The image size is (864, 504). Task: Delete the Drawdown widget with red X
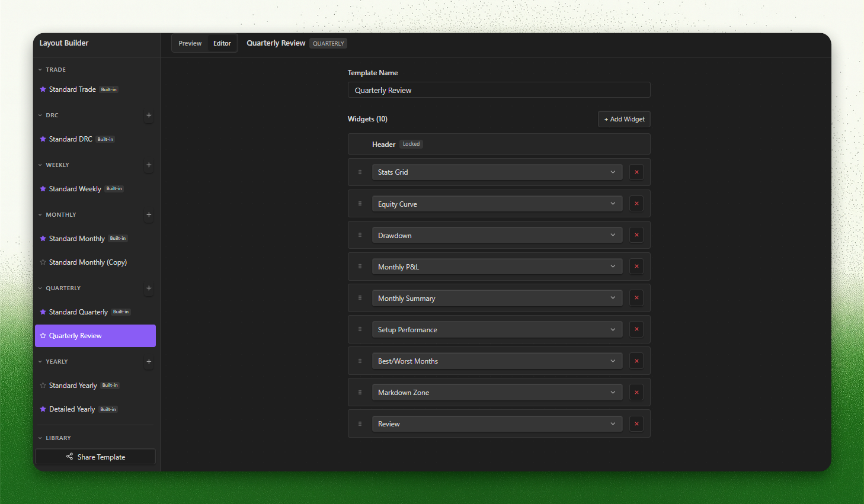[636, 235]
